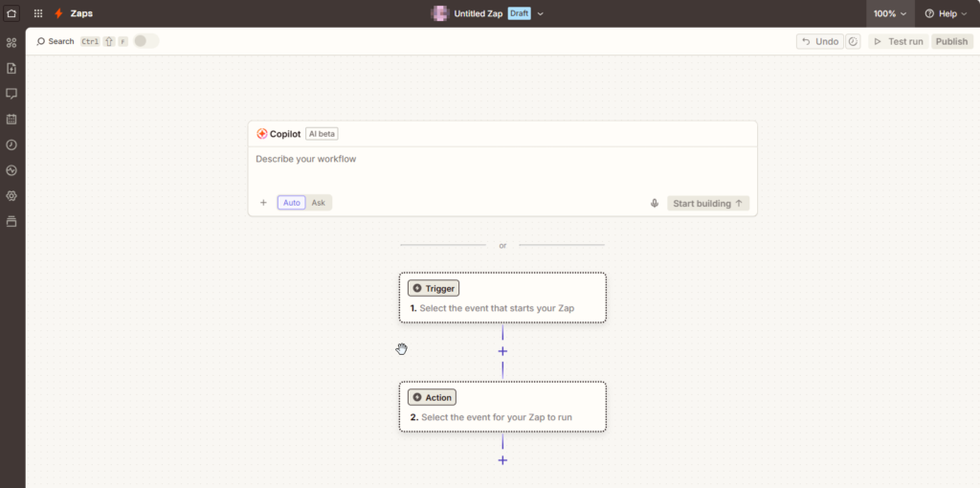Click the microphone icon in Copilot box
Viewport: 980px width, 488px height.
[655, 203]
